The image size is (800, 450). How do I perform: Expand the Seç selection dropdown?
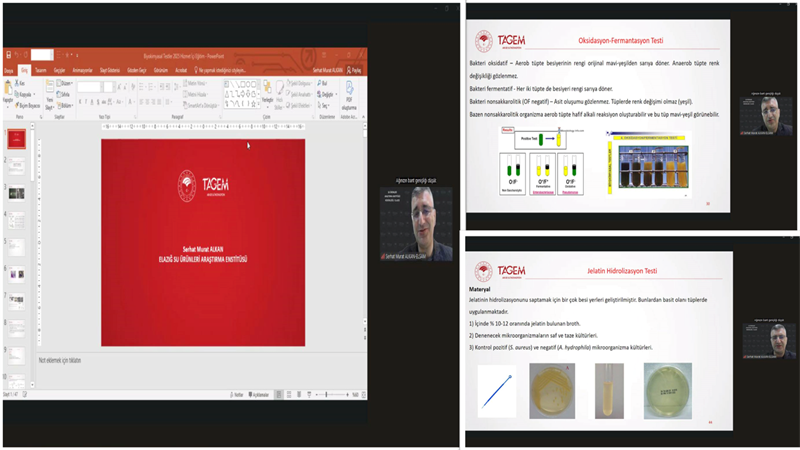[x=327, y=103]
